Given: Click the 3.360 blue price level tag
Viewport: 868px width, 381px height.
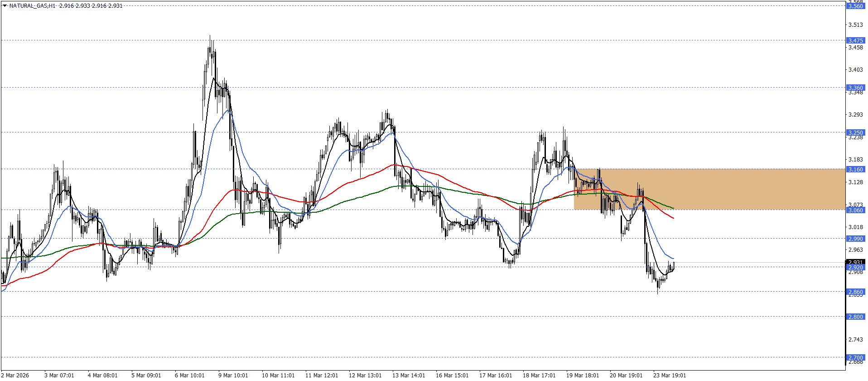Looking at the screenshot, I should [855, 88].
